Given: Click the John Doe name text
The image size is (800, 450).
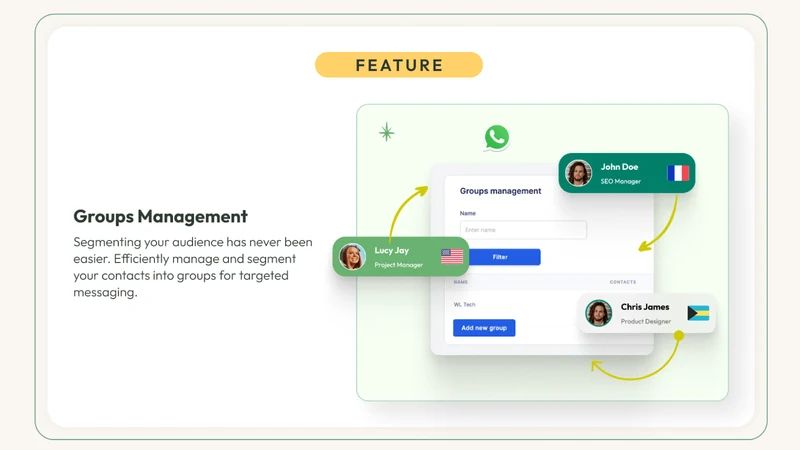Looking at the screenshot, I should point(619,167).
